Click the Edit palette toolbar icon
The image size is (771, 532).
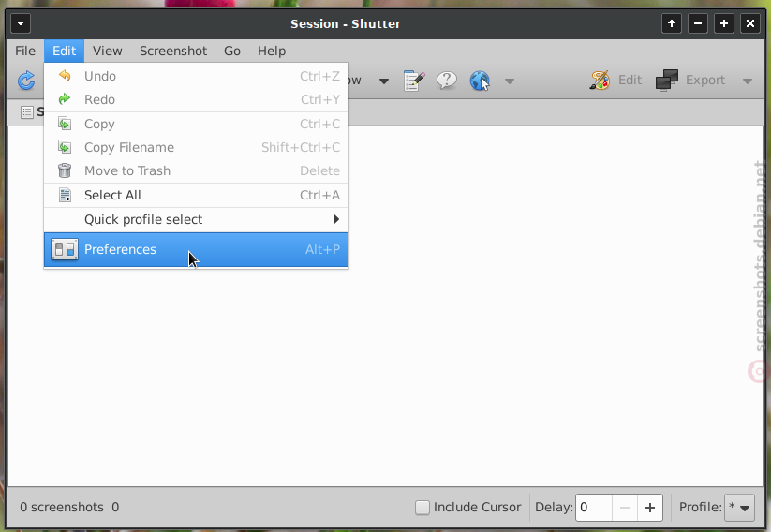[600, 81]
